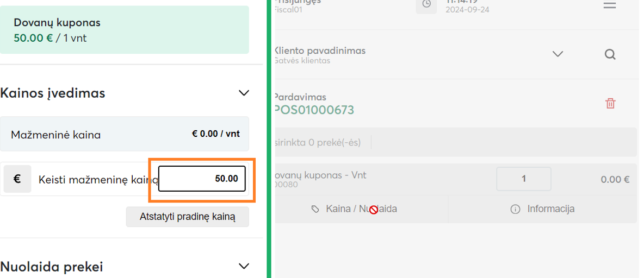The width and height of the screenshot is (644, 278).
Task: Click the euro currency symbol icon
Action: (x=17, y=179)
